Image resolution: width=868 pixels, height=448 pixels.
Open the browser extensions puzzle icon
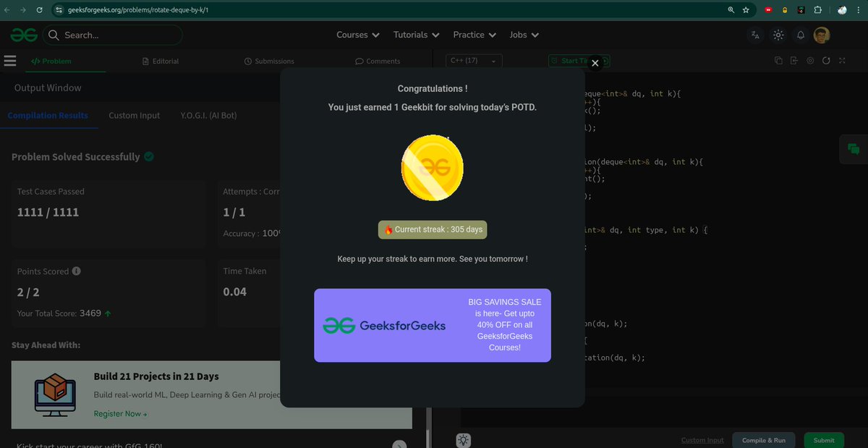click(817, 10)
